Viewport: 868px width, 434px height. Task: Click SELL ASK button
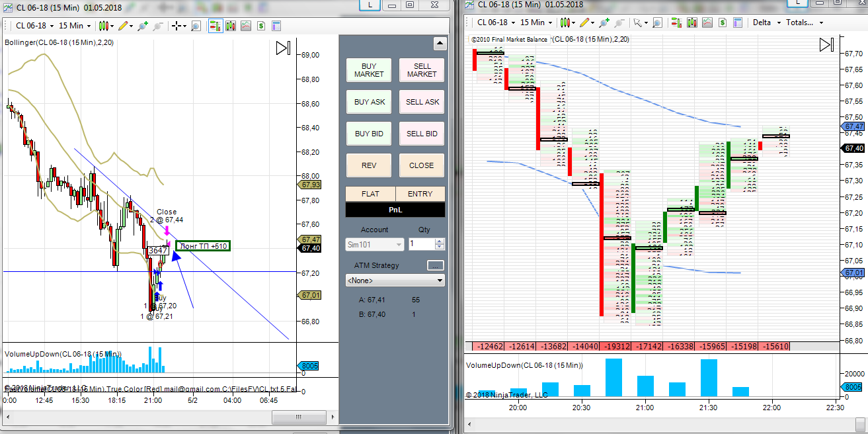[422, 102]
